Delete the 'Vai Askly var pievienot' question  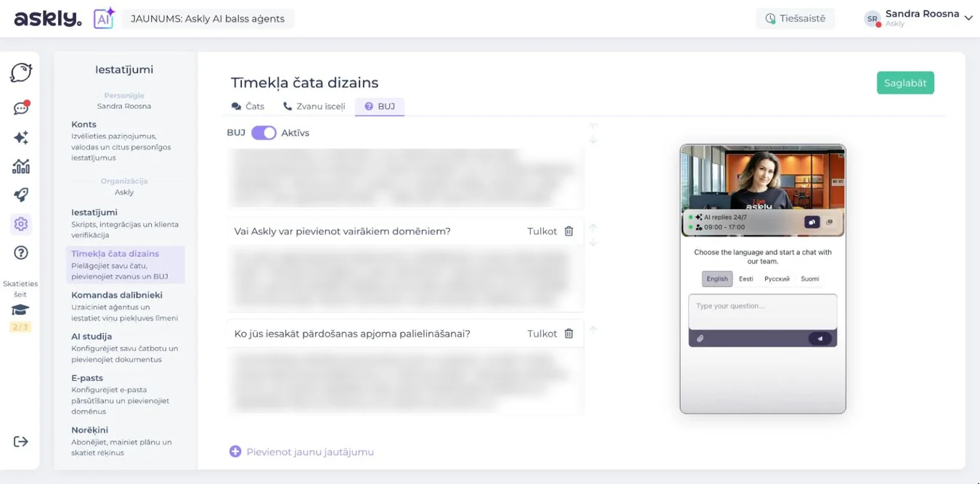point(569,231)
